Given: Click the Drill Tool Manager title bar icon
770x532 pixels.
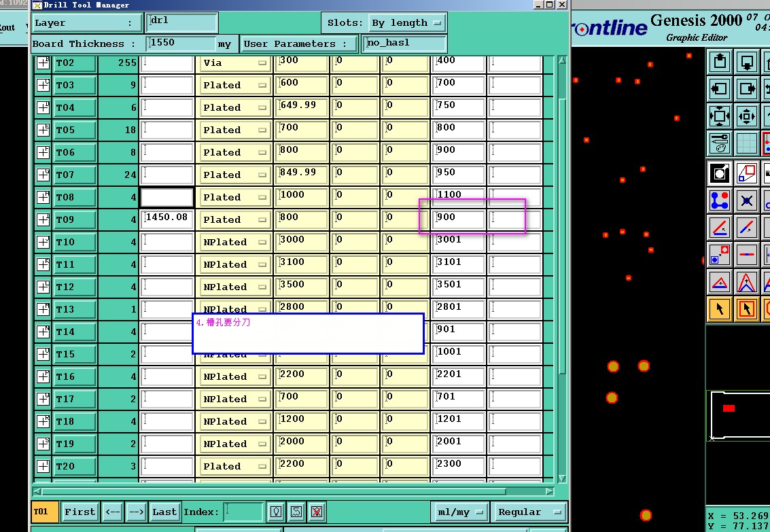Looking at the screenshot, I should pos(37,5).
